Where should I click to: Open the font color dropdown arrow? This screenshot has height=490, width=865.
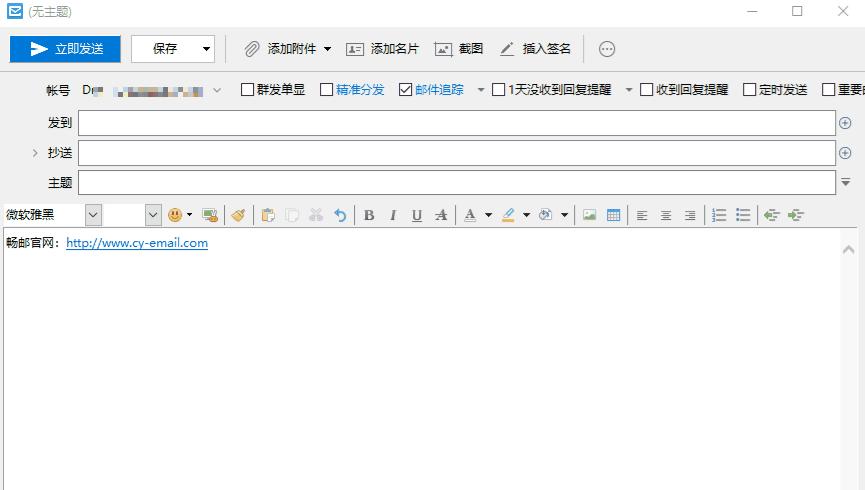[488, 215]
